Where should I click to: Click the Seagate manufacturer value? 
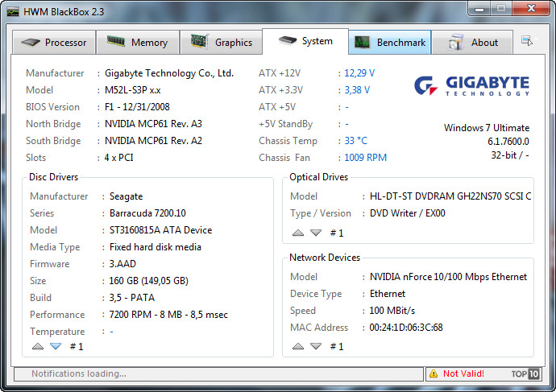pyautogui.click(x=127, y=196)
